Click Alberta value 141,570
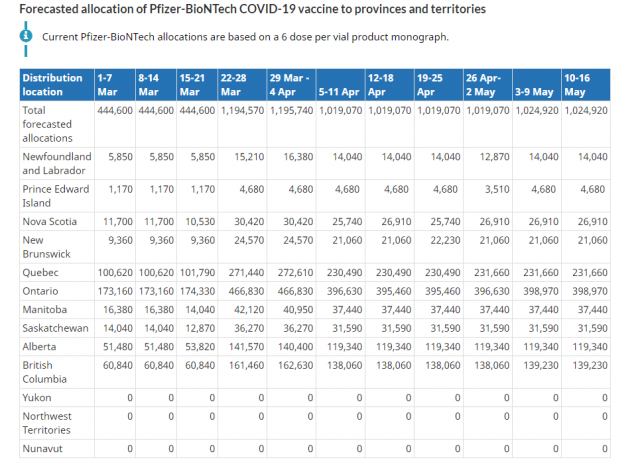Image resolution: width=640 pixels, height=472 pixels. (x=247, y=347)
